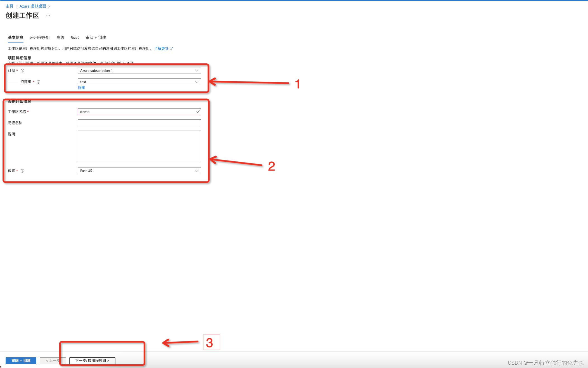Click info icon next to 资源组 label
Image resolution: width=588 pixels, height=368 pixels.
pyautogui.click(x=39, y=82)
